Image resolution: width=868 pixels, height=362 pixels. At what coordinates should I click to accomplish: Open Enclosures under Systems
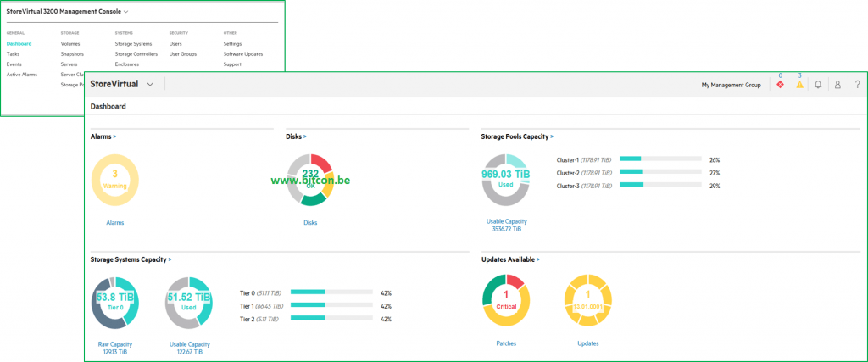pyautogui.click(x=127, y=64)
